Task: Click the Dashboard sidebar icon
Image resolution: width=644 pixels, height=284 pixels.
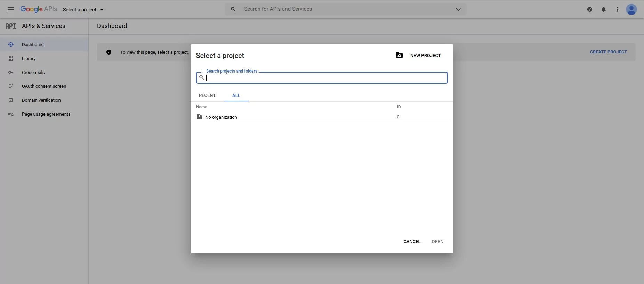Action: click(x=11, y=44)
